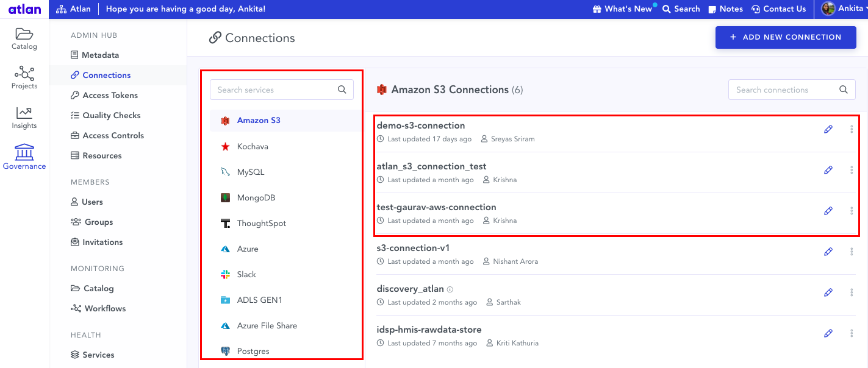
Task: Focus the Search services field
Action: pyautogui.click(x=282, y=90)
